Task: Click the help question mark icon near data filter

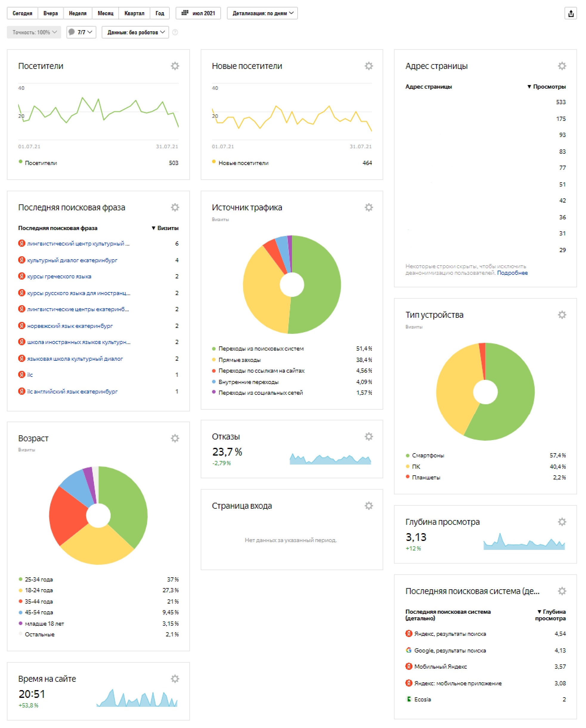Action: pyautogui.click(x=175, y=33)
